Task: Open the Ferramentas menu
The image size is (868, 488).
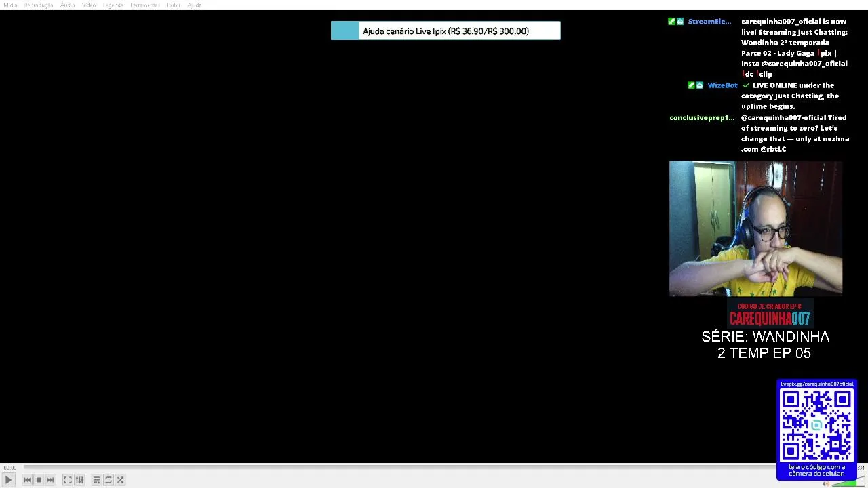Action: coord(145,5)
